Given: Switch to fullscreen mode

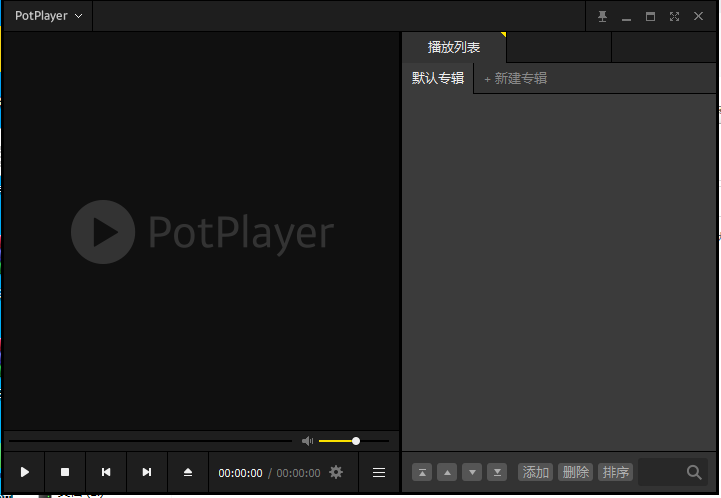Looking at the screenshot, I should (x=674, y=17).
